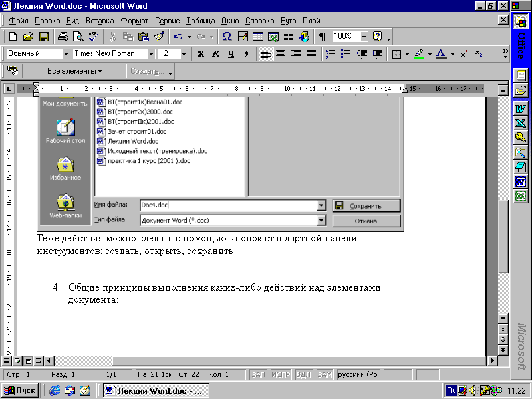The height and width of the screenshot is (399, 532).
Task: Increase the paragraph indent
Action: (377, 54)
